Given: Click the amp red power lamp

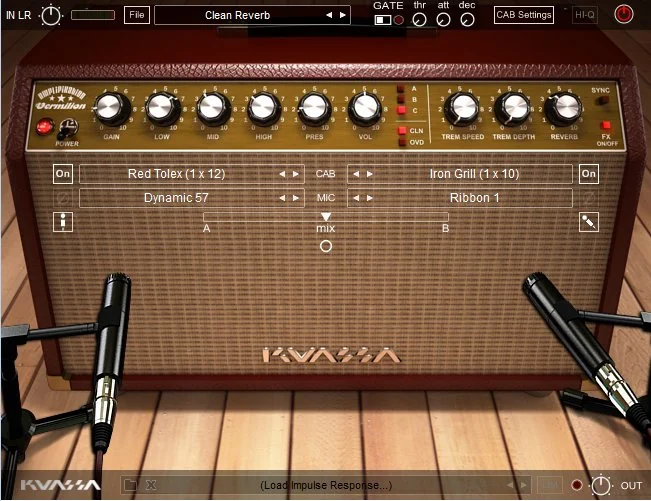Looking at the screenshot, I should click(45, 127).
